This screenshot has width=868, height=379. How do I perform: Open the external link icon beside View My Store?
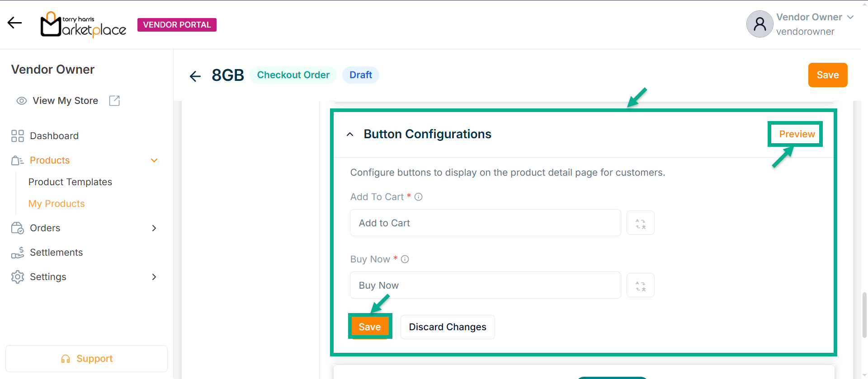click(114, 101)
